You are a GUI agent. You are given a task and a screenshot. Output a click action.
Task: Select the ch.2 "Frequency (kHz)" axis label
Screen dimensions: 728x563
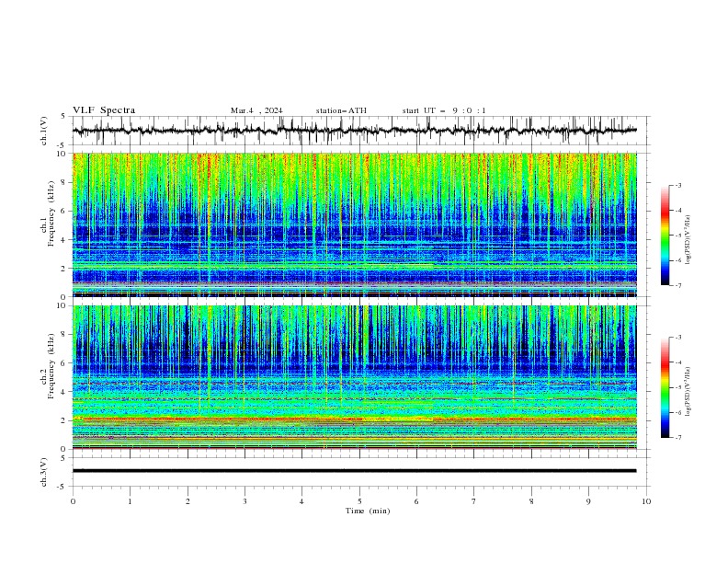[x=51, y=366]
